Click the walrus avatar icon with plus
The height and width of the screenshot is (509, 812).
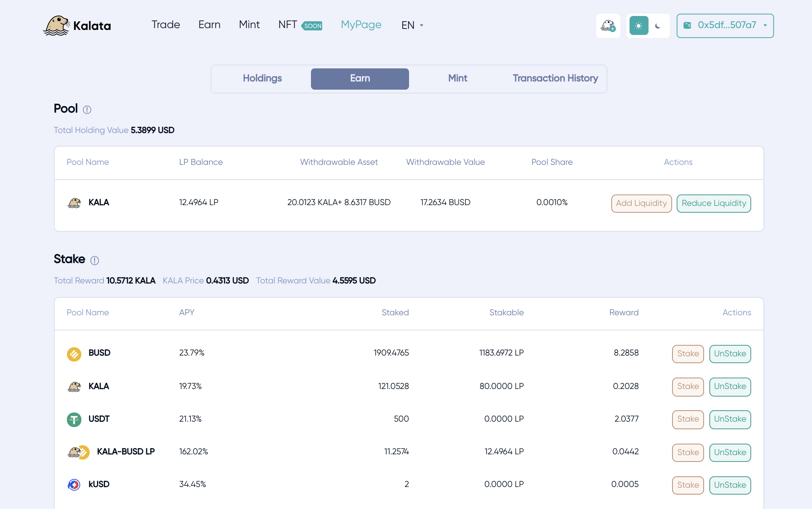(608, 26)
